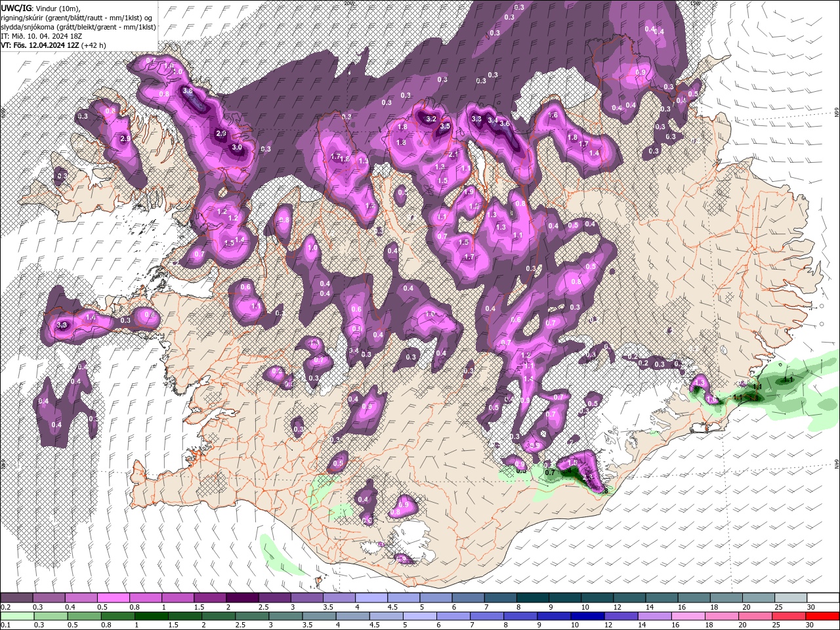
Task: Click the medium green 0.5 rain legend swatch
Action: click(x=84, y=616)
